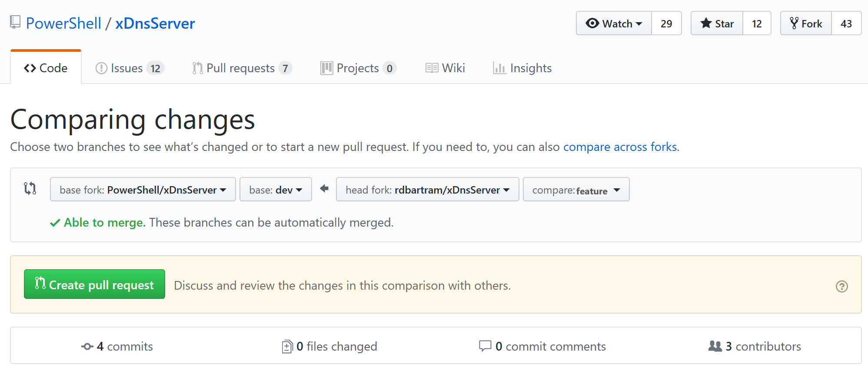Click the files changed diff icon
868x371 pixels.
(287, 346)
